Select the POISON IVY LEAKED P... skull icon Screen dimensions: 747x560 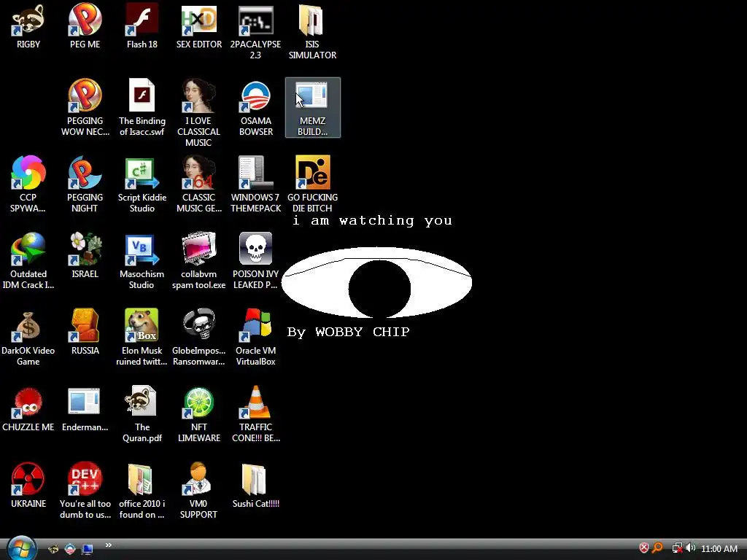click(255, 261)
